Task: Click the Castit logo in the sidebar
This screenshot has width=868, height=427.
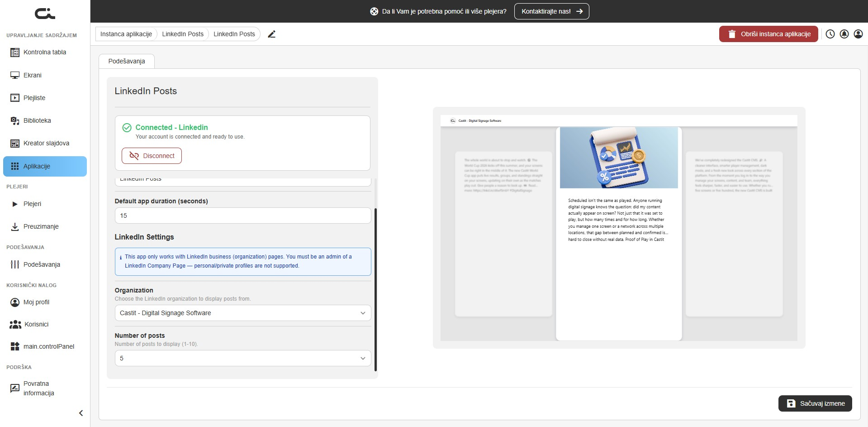Action: [x=45, y=14]
